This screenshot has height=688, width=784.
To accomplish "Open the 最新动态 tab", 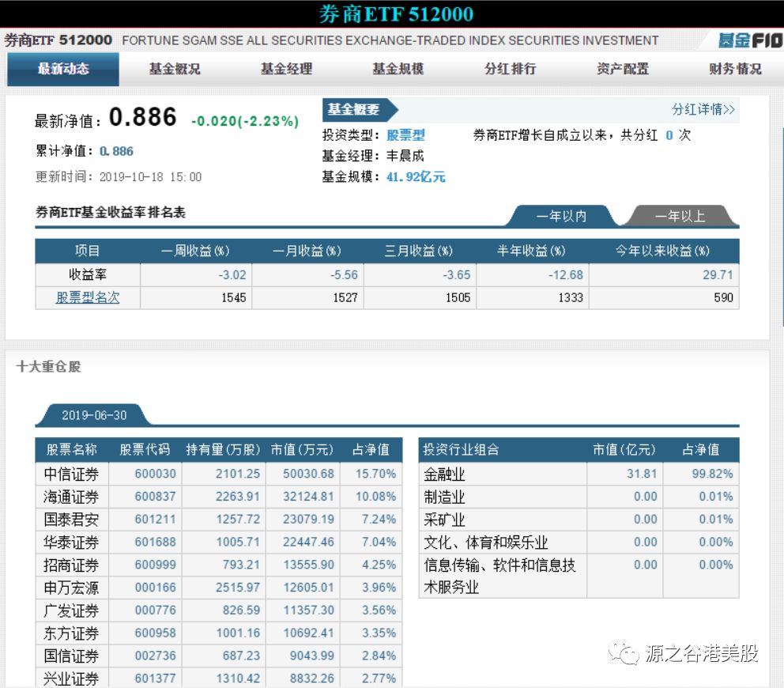I will 63,69.
